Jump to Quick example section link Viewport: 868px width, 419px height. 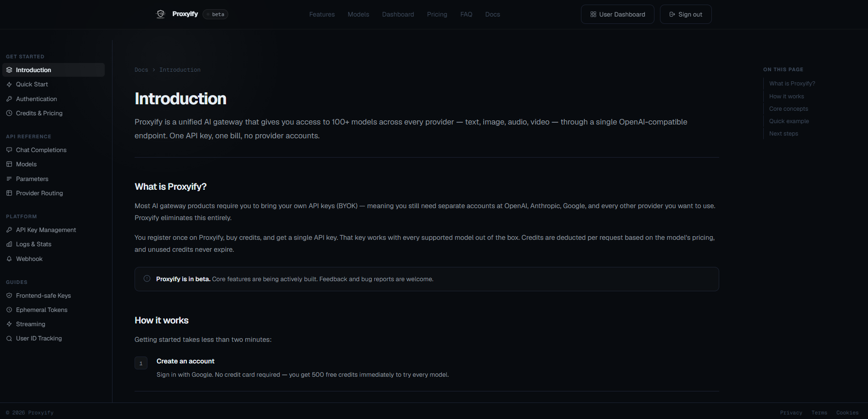click(789, 121)
